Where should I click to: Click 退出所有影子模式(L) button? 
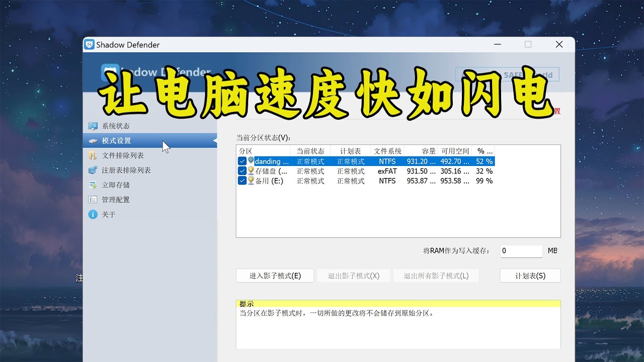(x=436, y=276)
